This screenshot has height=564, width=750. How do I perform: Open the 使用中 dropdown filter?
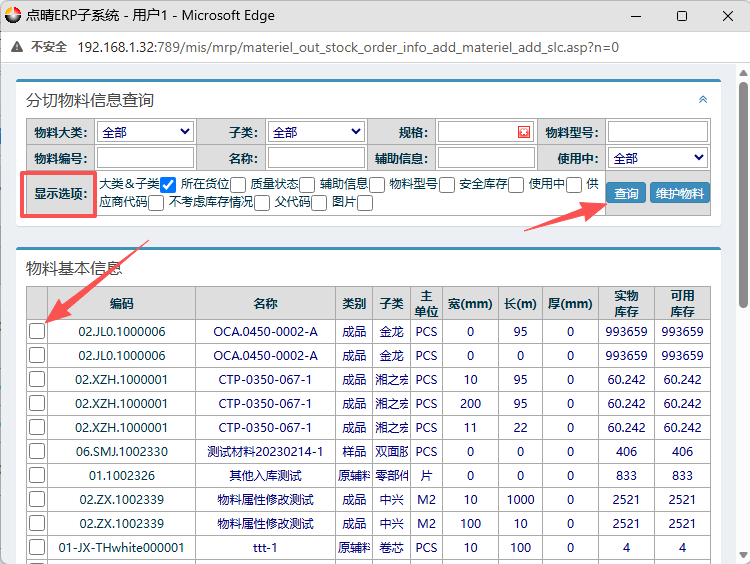coord(658,158)
